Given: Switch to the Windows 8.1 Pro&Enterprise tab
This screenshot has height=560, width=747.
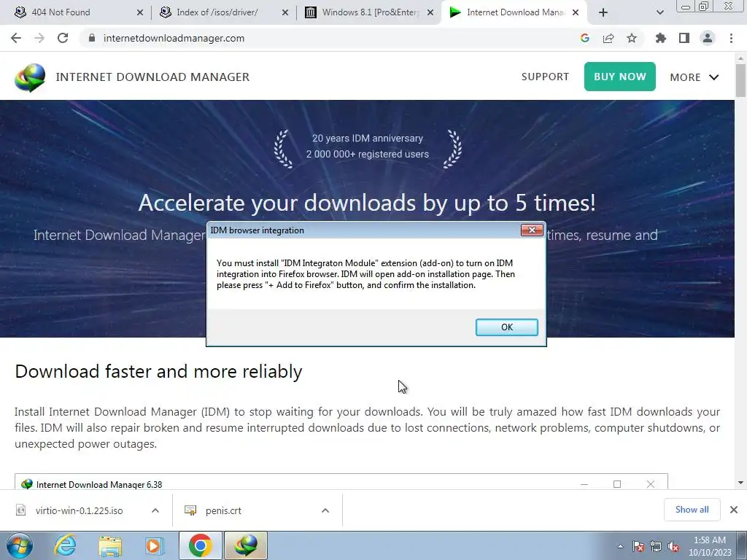Looking at the screenshot, I should click(370, 12).
